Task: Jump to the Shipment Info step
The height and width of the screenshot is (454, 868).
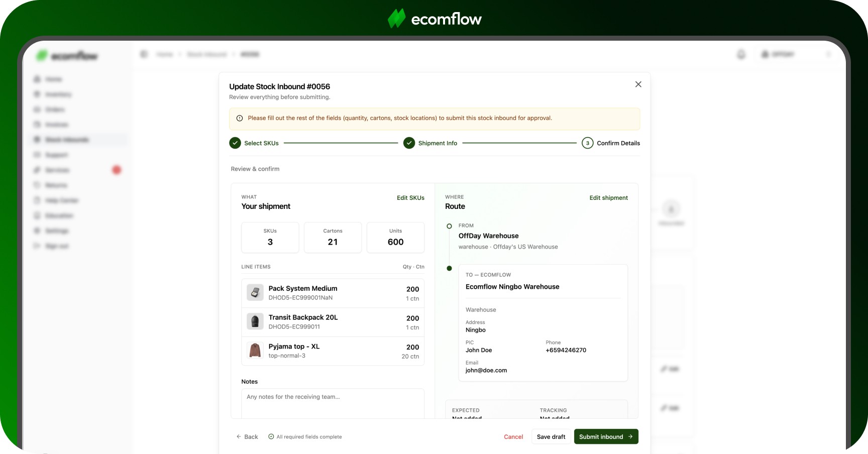Action: (x=430, y=143)
